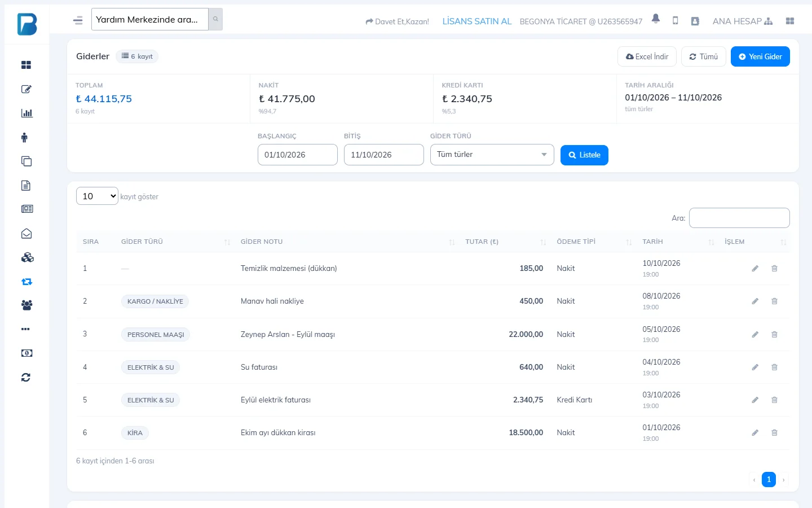Open the users group sidebar icon

(x=27, y=305)
